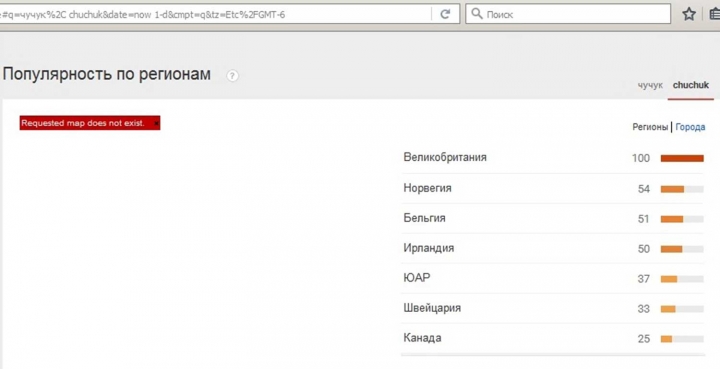The image size is (720, 369).
Task: Click the Норвегия popularity bar
Action: pyautogui.click(x=682, y=189)
